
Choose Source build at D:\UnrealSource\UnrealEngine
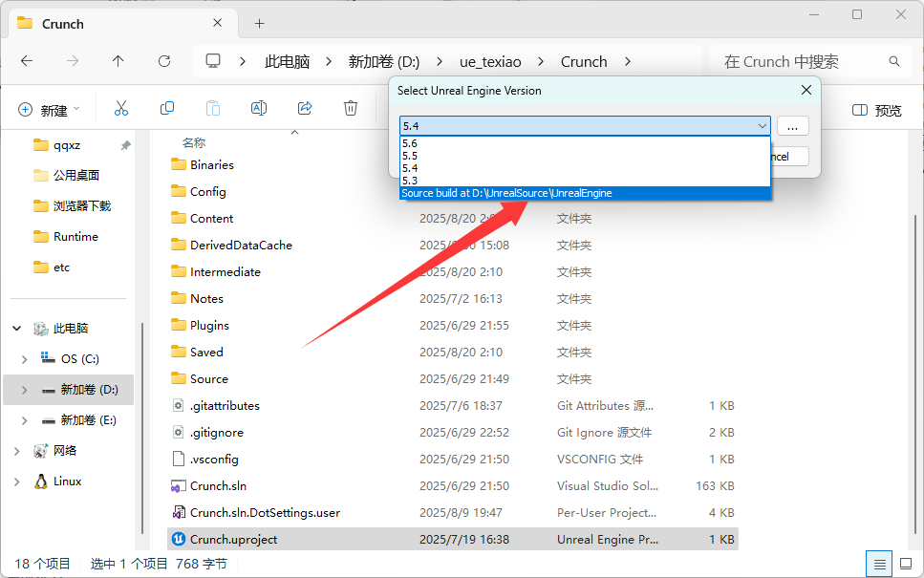585,193
